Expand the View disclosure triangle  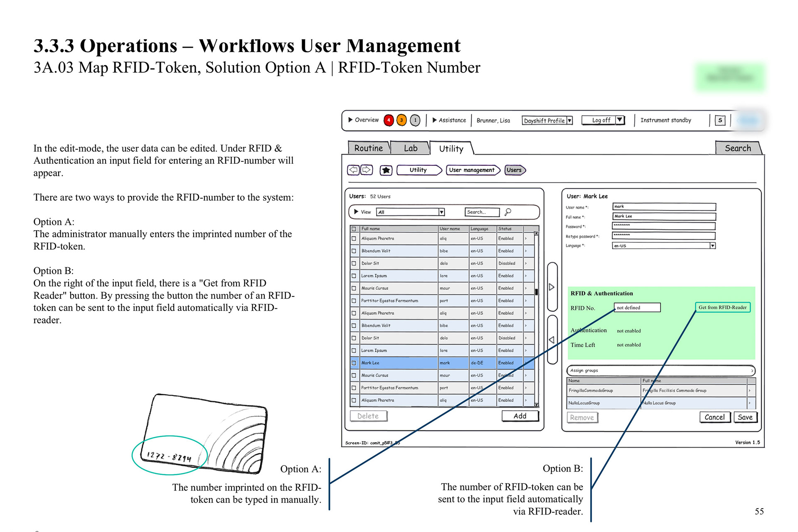[356, 212]
